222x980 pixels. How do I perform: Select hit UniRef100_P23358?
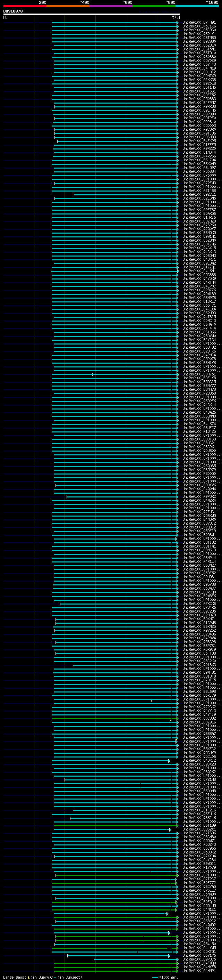click(x=199, y=394)
